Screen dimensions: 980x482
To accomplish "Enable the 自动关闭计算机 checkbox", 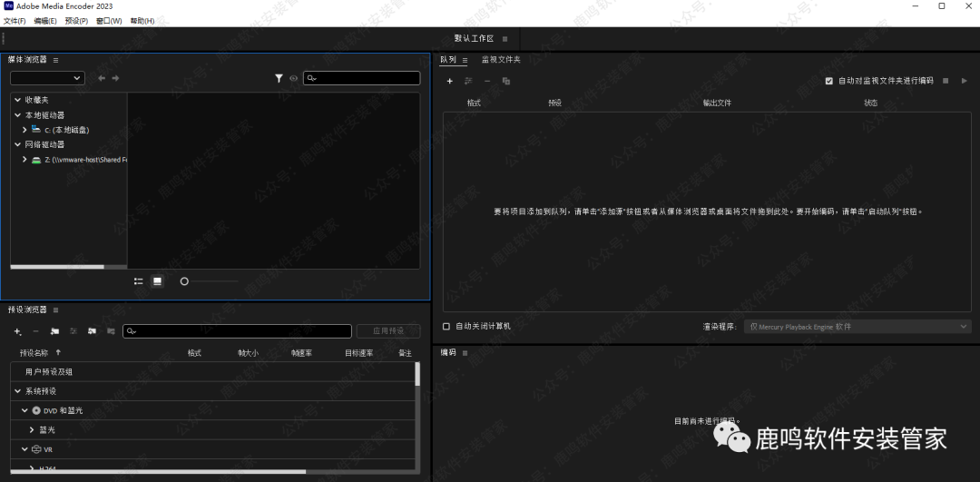I will 446,327.
